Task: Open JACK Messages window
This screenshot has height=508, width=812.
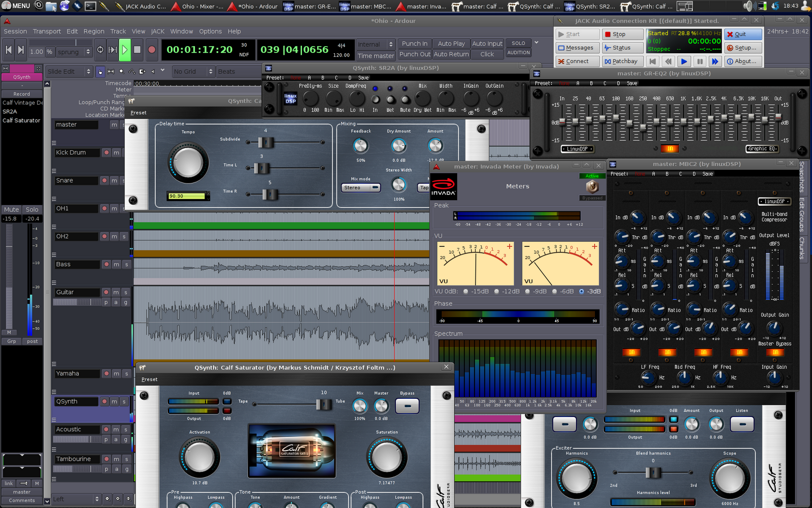Action: click(x=577, y=47)
